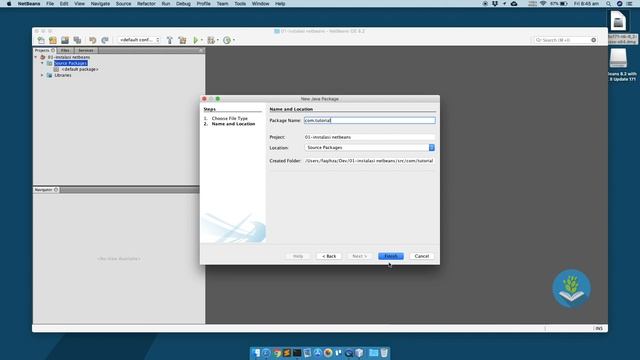This screenshot has height=360, width=640.
Task: Click the New File toolbar icon
Action: pyautogui.click(x=41, y=40)
